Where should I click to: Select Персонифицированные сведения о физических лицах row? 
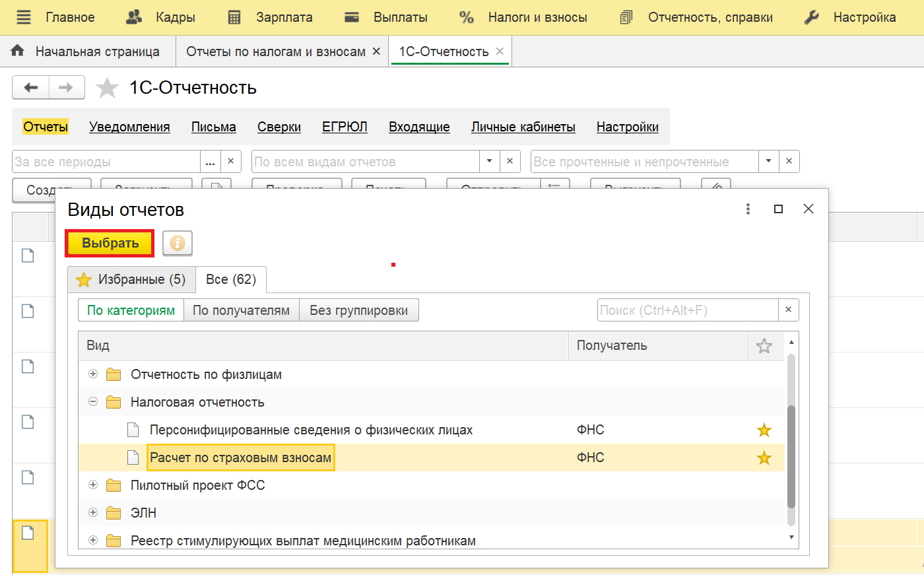pos(432,430)
